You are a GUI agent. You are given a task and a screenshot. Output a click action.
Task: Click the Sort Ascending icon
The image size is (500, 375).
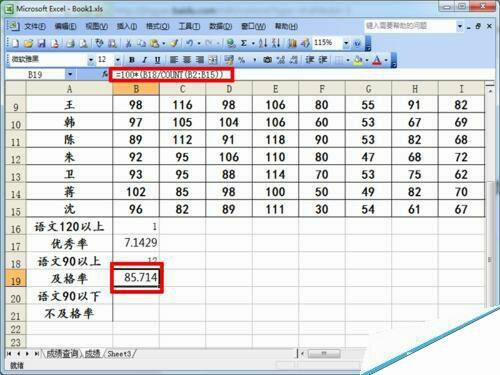(x=263, y=43)
